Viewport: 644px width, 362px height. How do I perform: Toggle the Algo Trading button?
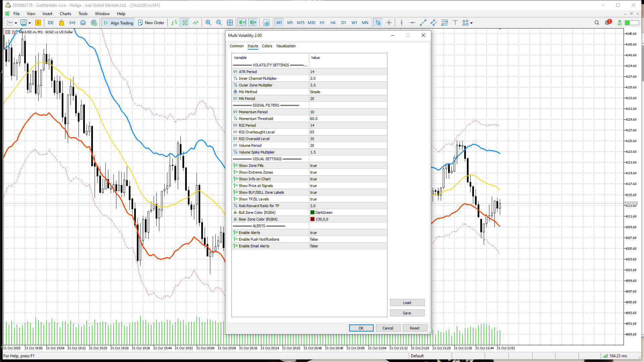[118, 23]
